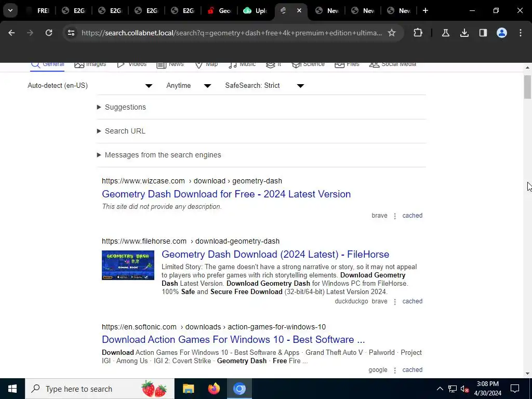This screenshot has width=532, height=399.
Task: Open Geometry Dash Download for Free result
Action: (x=227, y=194)
